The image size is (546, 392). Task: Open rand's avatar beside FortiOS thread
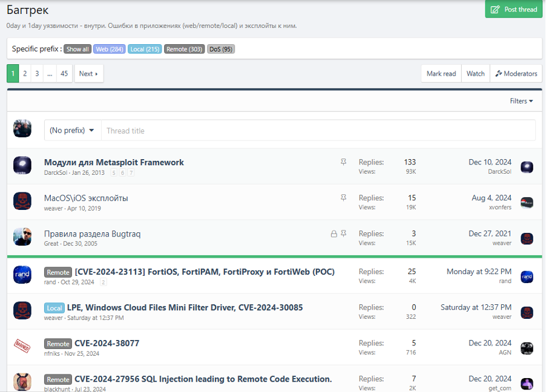click(x=22, y=274)
